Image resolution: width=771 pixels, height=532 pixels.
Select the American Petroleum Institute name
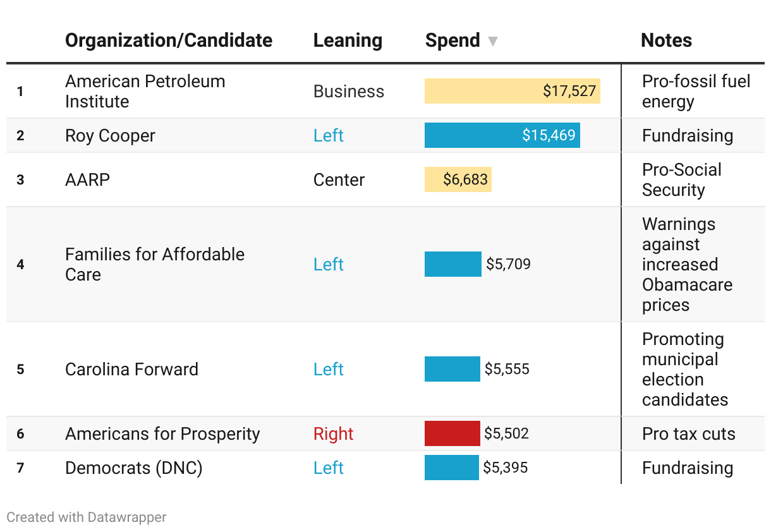click(x=145, y=91)
